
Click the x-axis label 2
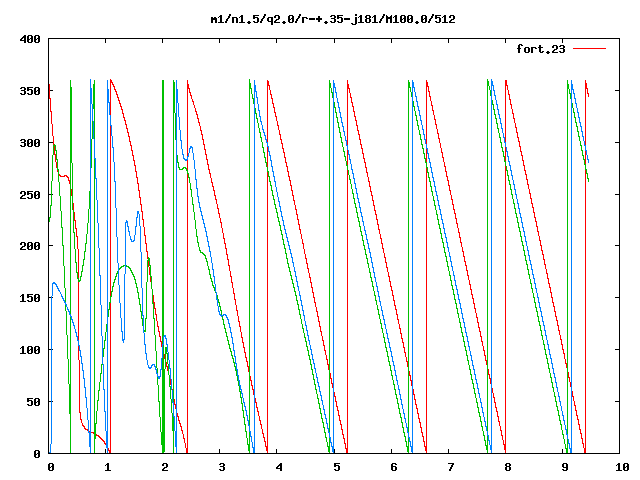[x=164, y=467]
